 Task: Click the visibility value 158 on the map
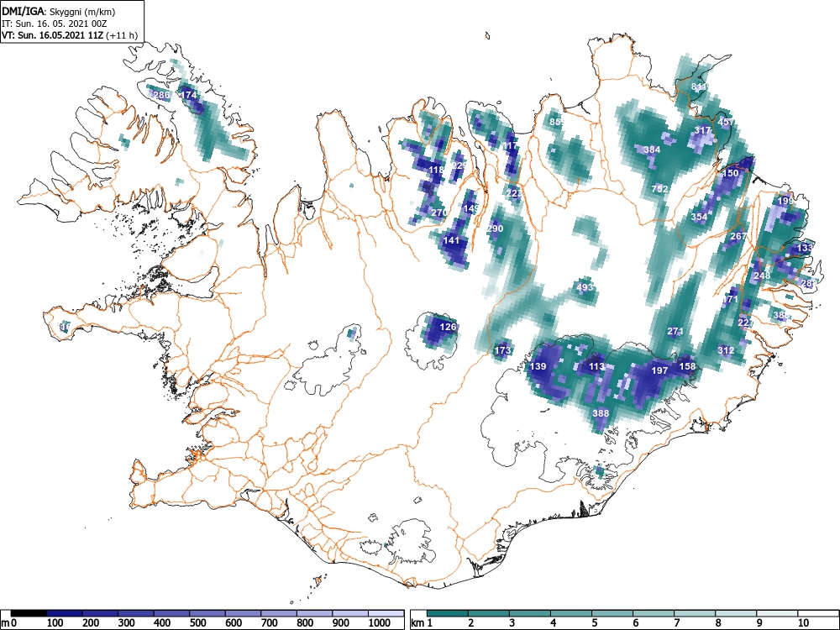click(687, 367)
